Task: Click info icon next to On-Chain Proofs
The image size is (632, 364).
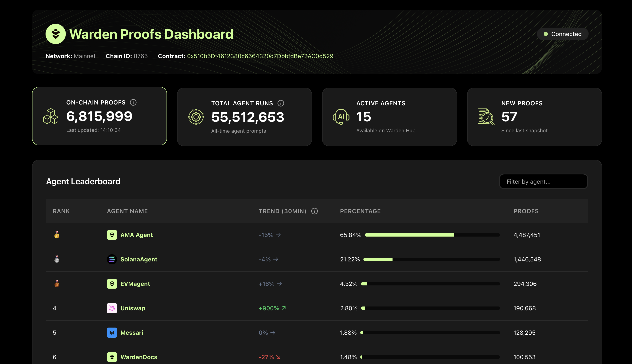Action: click(x=133, y=103)
